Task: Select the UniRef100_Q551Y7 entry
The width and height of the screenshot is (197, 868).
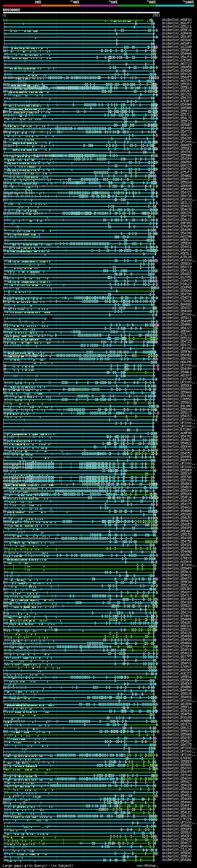Action: click(x=177, y=412)
